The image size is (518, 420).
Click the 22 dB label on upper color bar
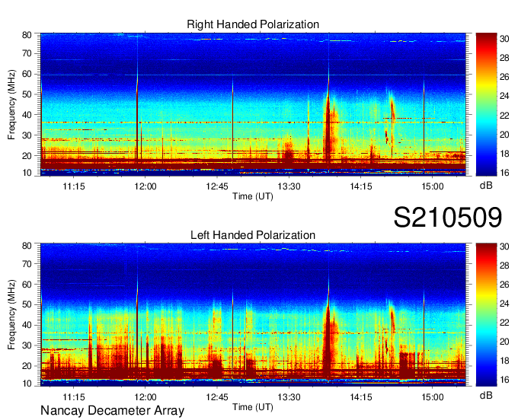504,115
